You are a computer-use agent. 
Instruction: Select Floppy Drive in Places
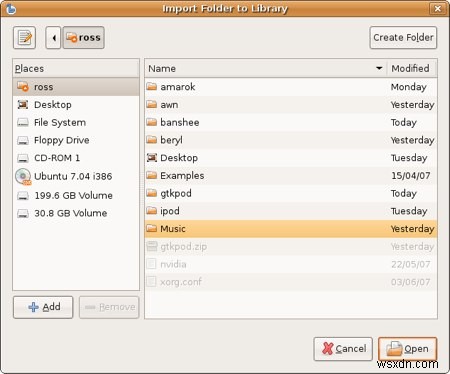tap(76, 140)
